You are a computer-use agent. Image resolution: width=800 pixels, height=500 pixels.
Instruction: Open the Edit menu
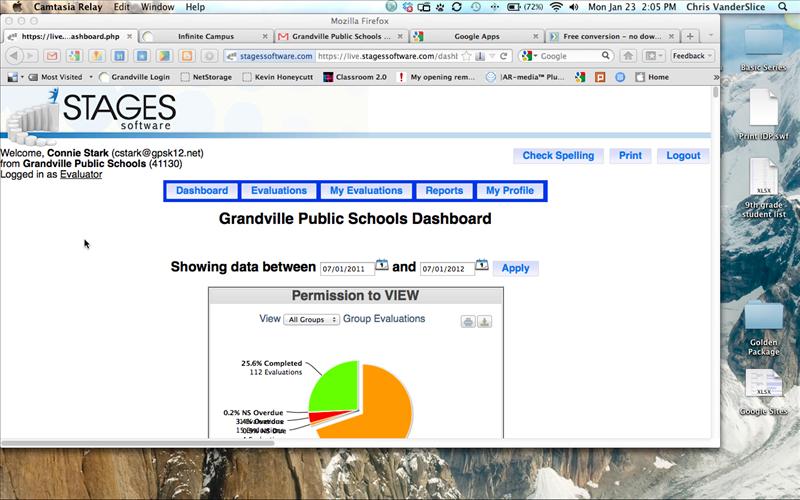point(121,7)
